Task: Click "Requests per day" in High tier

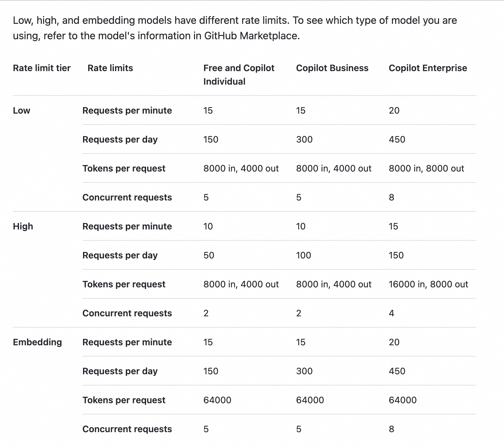Action: point(120,255)
